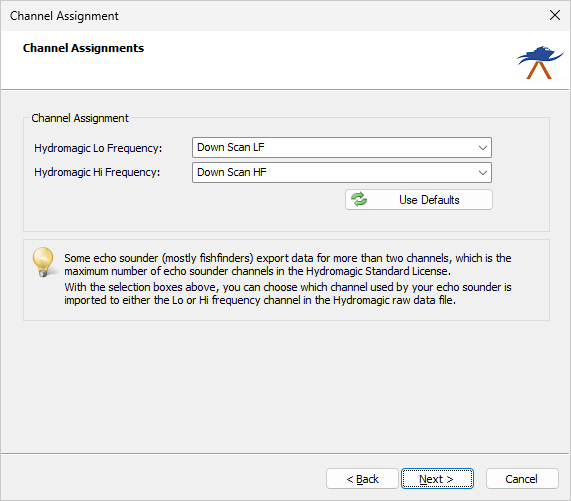Image resolution: width=571 pixels, height=501 pixels.
Task: Click the lightbulb tip icon
Action: [x=43, y=262]
